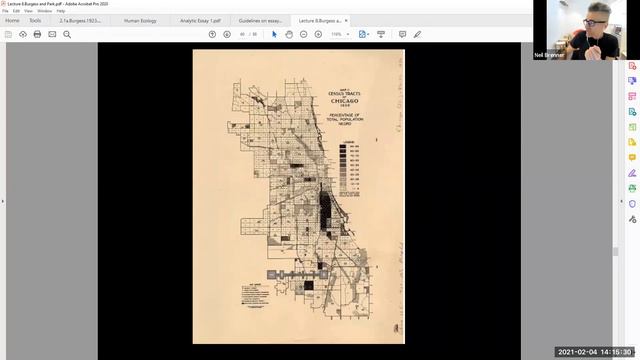
Task: Open Fill & Sign tool in right pane
Action: 632,173
